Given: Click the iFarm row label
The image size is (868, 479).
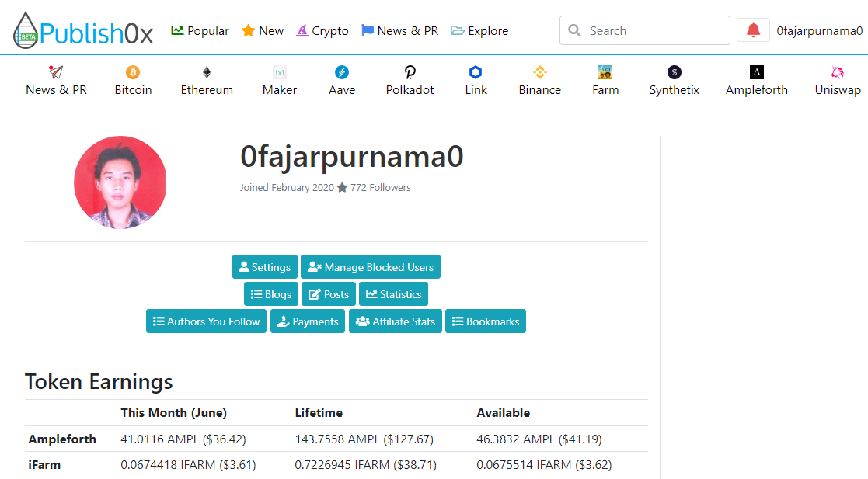Looking at the screenshot, I should (x=44, y=464).
